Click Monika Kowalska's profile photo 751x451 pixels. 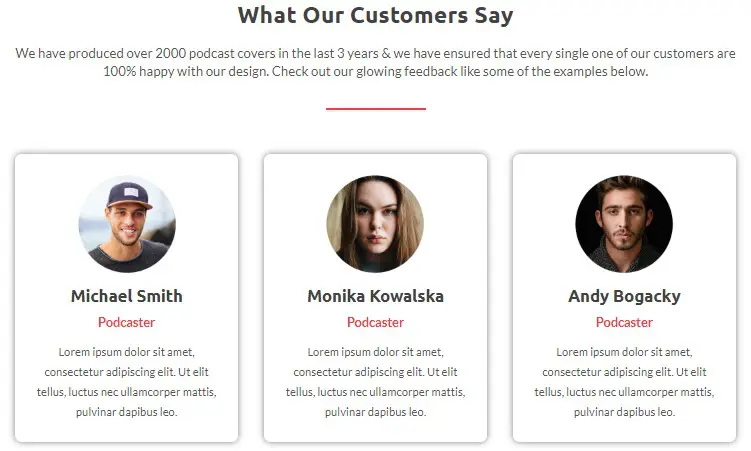pyautogui.click(x=375, y=224)
